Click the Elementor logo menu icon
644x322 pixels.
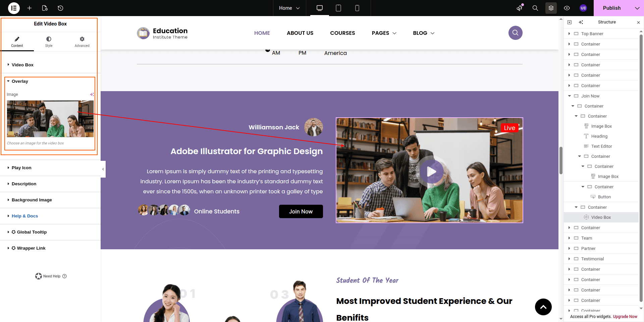click(14, 8)
